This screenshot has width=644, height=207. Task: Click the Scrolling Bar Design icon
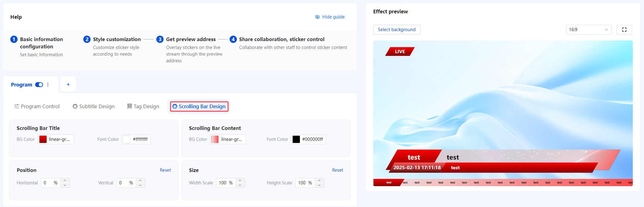tap(175, 106)
